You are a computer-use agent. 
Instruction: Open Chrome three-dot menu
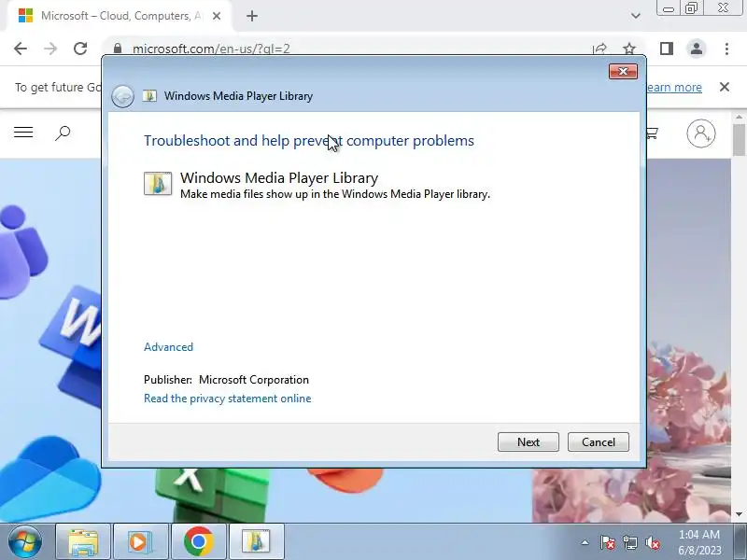point(726,49)
